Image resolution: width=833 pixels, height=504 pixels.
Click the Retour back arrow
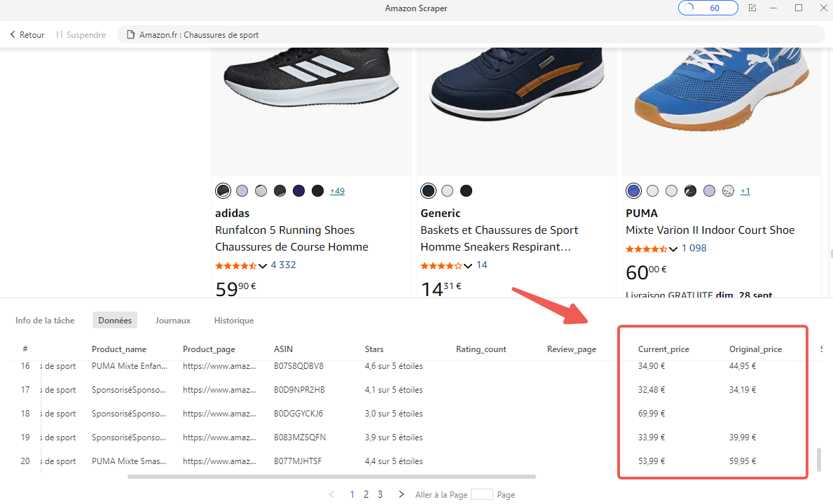[13, 34]
